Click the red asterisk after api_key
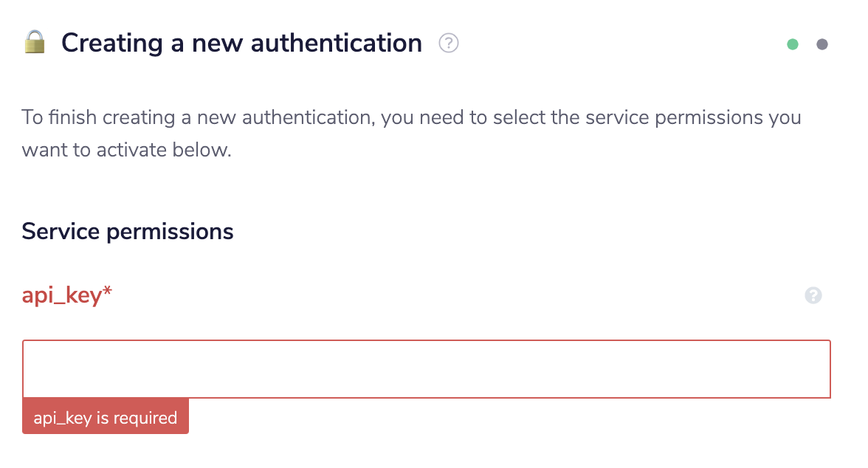Viewport: 868px width, 468px height. (x=108, y=294)
